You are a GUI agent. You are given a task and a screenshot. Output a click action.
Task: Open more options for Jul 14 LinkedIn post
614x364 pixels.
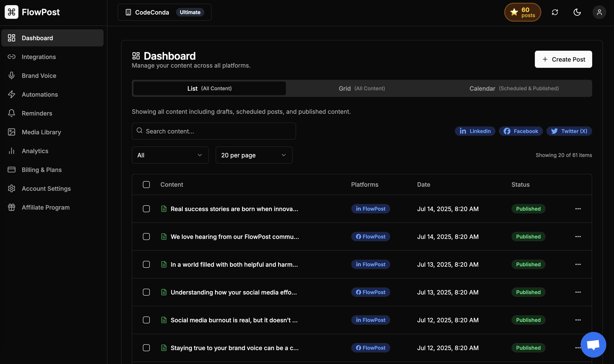point(578,209)
